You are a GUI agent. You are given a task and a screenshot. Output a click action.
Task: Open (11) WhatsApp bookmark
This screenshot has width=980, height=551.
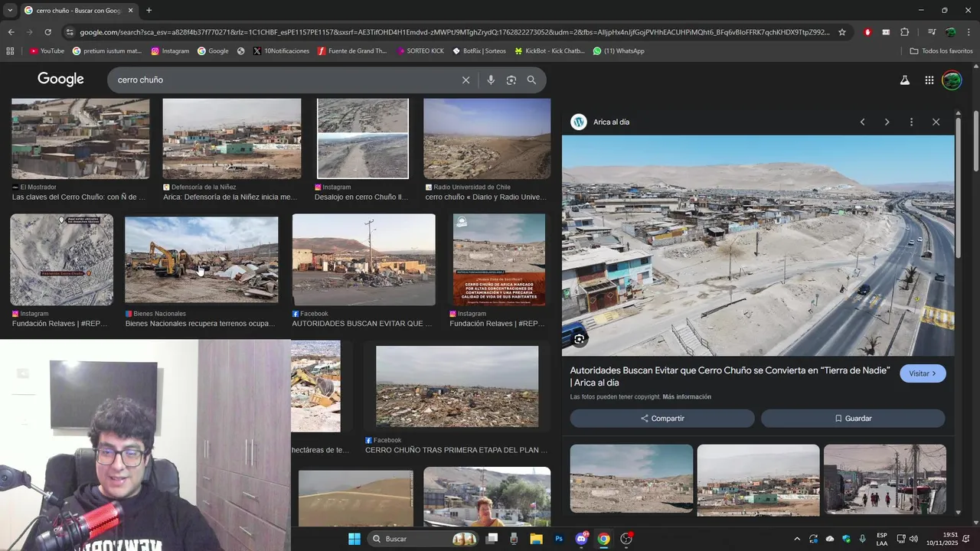click(x=619, y=51)
